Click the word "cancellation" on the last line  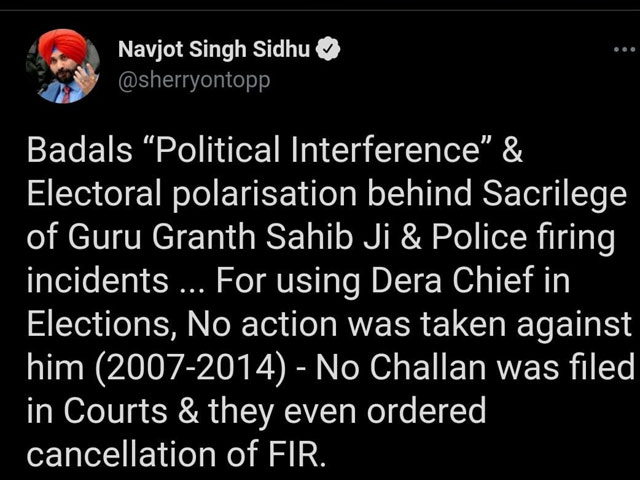(x=121, y=454)
